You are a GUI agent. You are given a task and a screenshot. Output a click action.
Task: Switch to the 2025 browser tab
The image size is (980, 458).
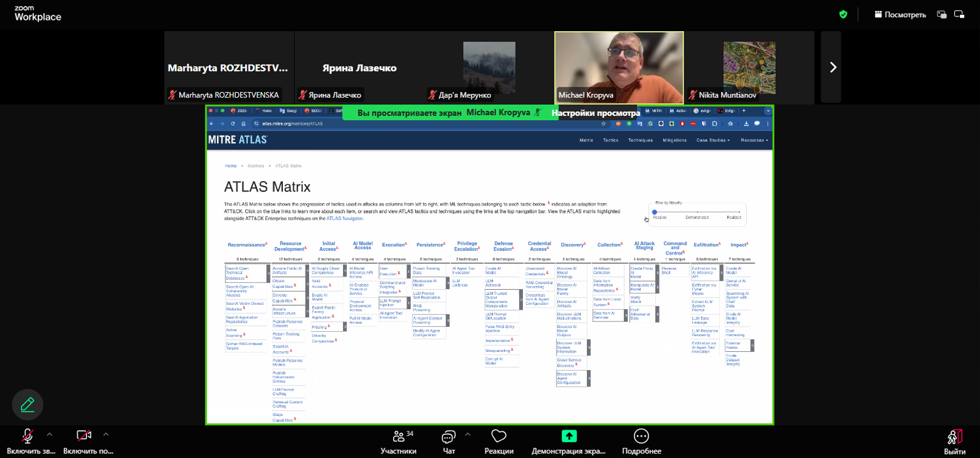pyautogui.click(x=239, y=111)
